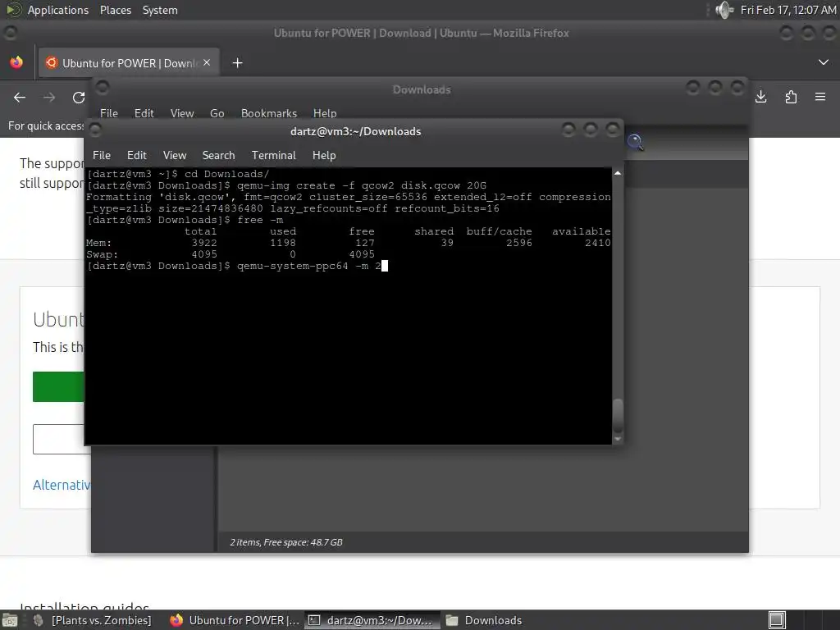The image size is (840, 630).
Task: Click the terminal window title dartz@vm3:~/Downloads
Action: (x=356, y=131)
